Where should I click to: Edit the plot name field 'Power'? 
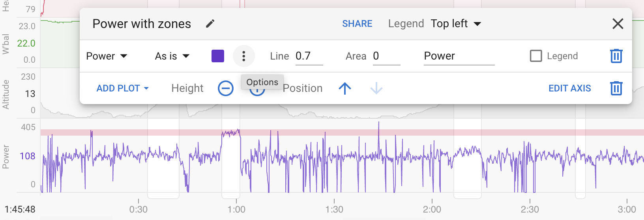459,56
